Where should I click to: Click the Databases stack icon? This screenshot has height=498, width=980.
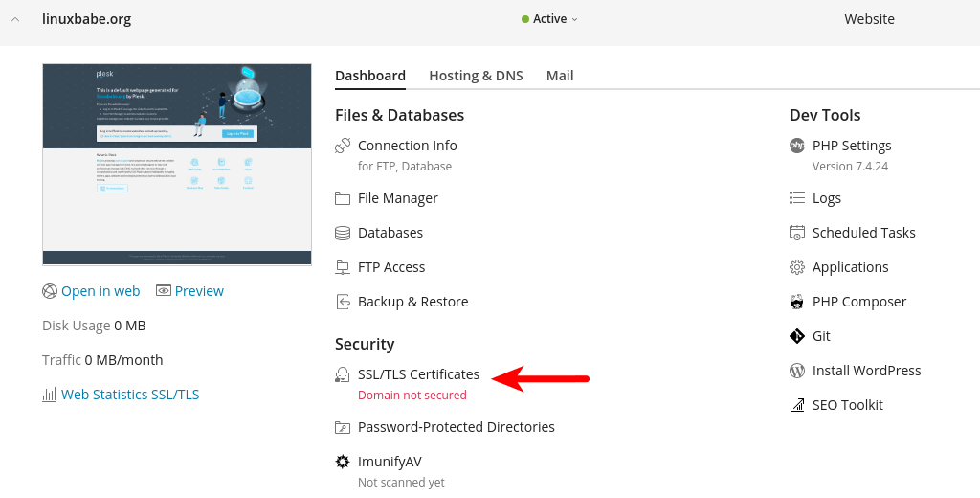pyautogui.click(x=343, y=233)
